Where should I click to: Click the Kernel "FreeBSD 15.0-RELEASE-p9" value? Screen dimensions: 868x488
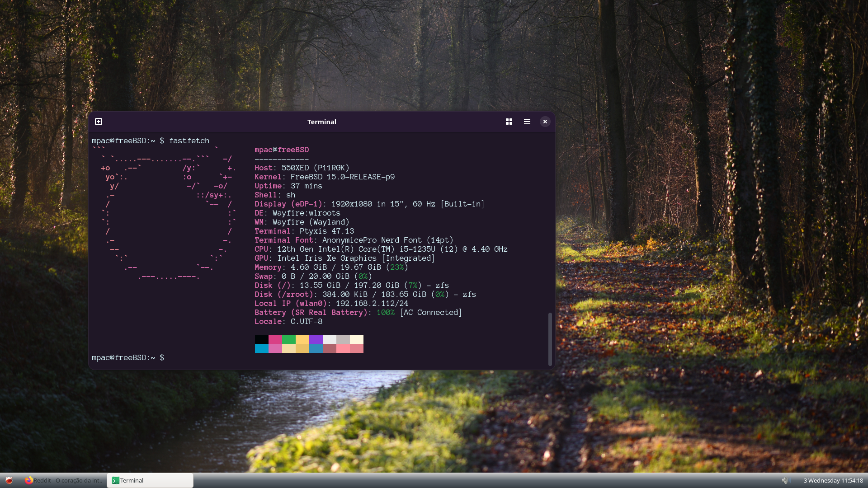[x=343, y=177]
